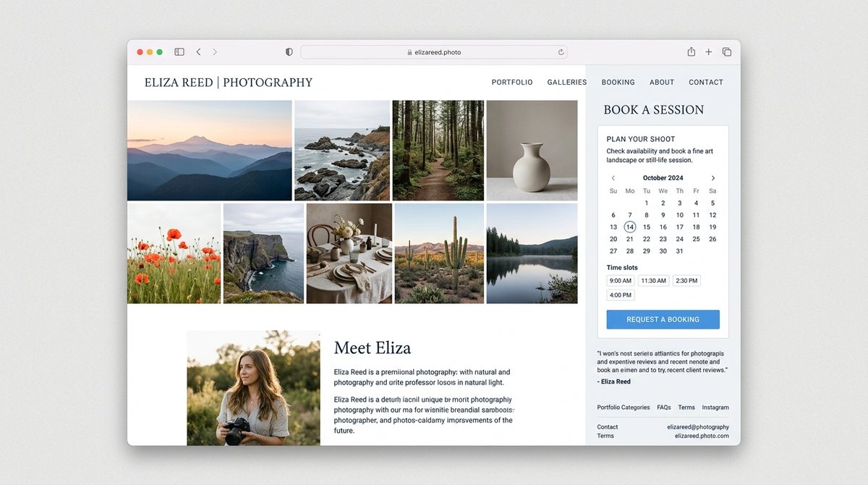The image size is (868, 485).
Task: Show previous month in calendar
Action: 613,178
